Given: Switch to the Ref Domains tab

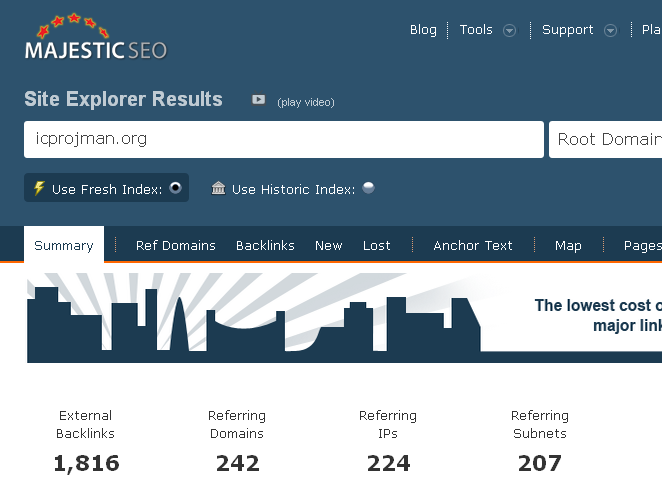Looking at the screenshot, I should coord(175,245).
